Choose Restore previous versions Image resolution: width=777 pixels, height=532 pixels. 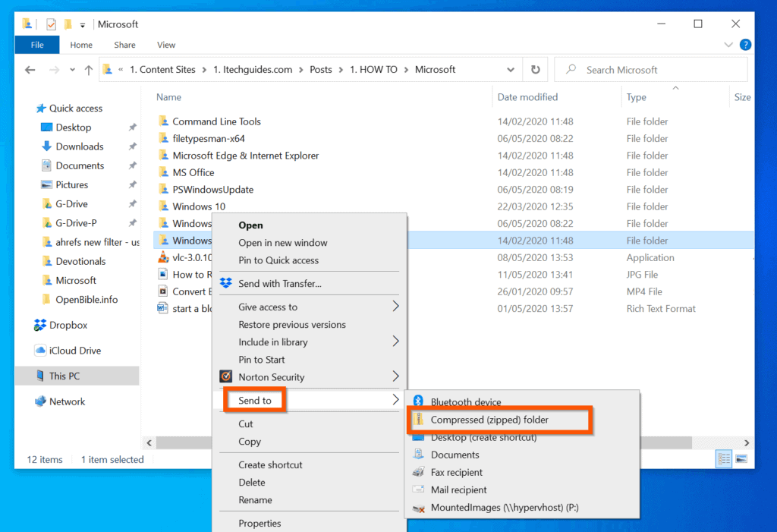(292, 324)
